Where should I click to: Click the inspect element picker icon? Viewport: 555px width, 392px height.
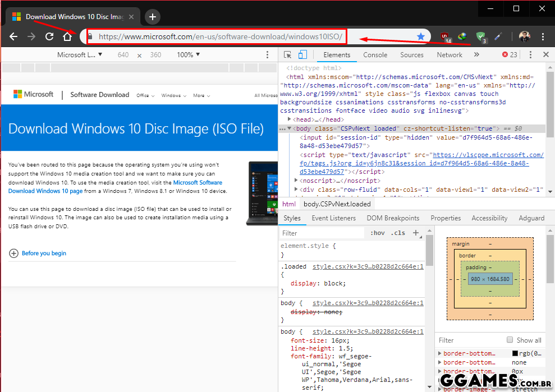(288, 55)
